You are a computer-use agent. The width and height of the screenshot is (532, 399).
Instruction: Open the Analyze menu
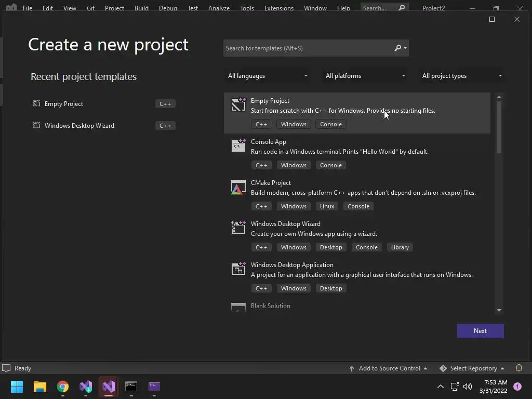[219, 8]
